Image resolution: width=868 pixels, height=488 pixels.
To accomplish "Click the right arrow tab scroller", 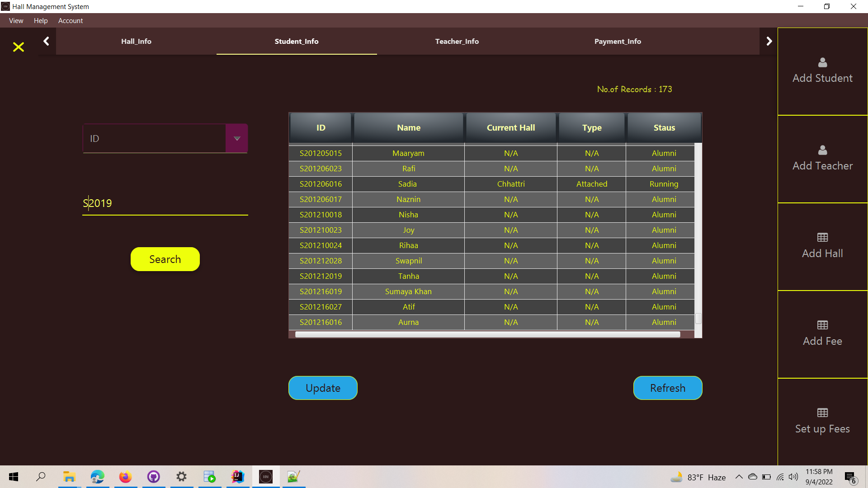I will [769, 41].
